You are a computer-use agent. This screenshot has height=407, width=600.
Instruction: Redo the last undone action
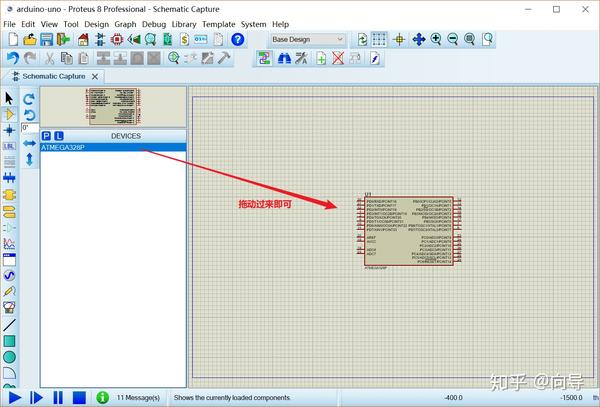30,58
